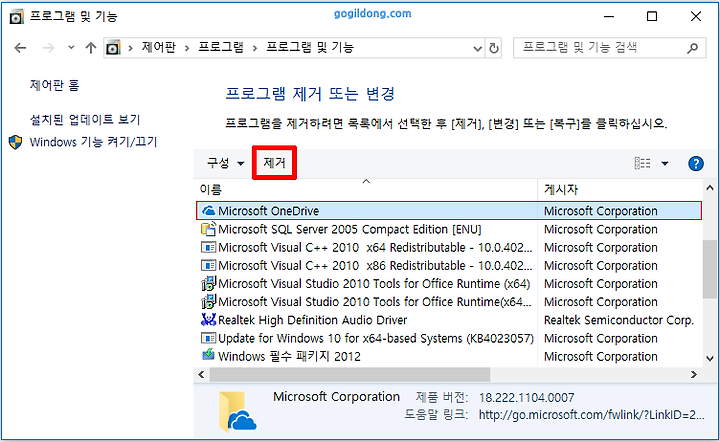The height and width of the screenshot is (442, 720).
Task: Click icon of Office Runtime(x64... entry
Action: [208, 302]
